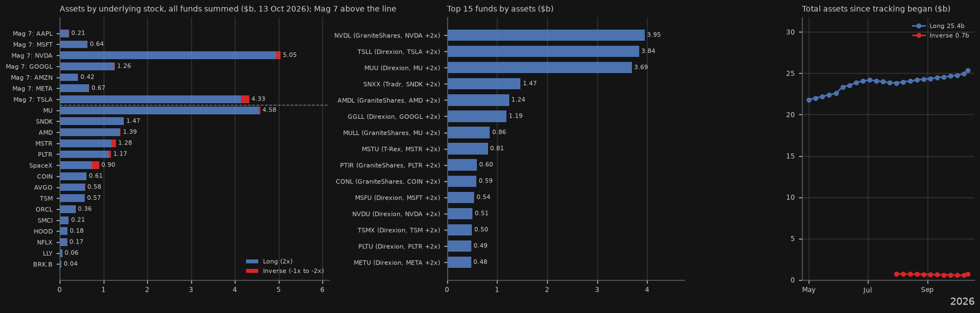The image size is (980, 313).
Task: Click the SNDK label in the stock chart
Action: pyautogui.click(x=45, y=122)
